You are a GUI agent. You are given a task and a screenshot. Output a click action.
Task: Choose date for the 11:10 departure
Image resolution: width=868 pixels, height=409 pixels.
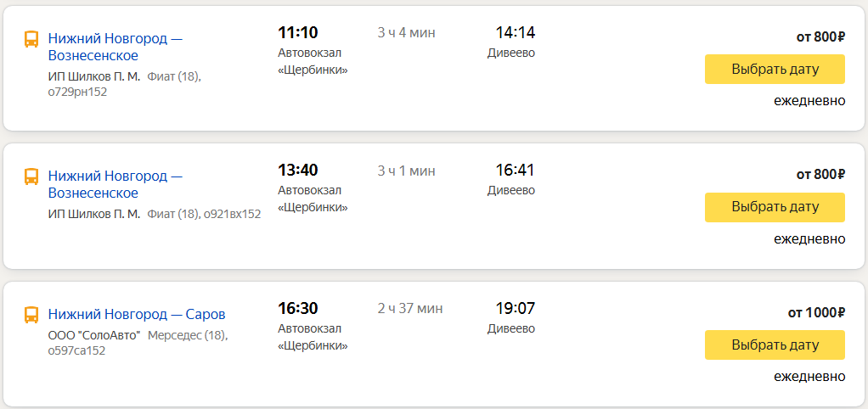tap(775, 69)
